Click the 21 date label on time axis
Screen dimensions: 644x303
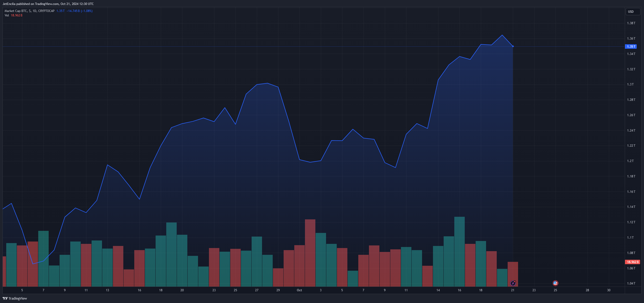pos(513,290)
